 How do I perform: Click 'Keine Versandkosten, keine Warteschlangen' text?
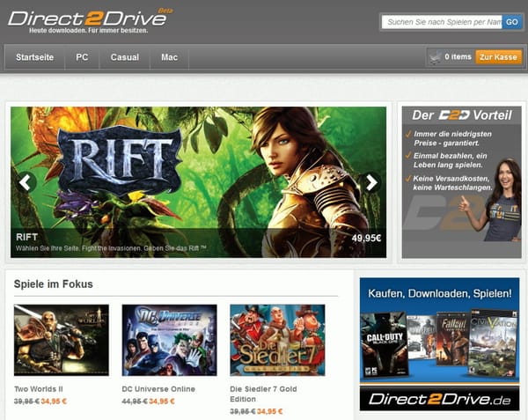click(x=452, y=183)
